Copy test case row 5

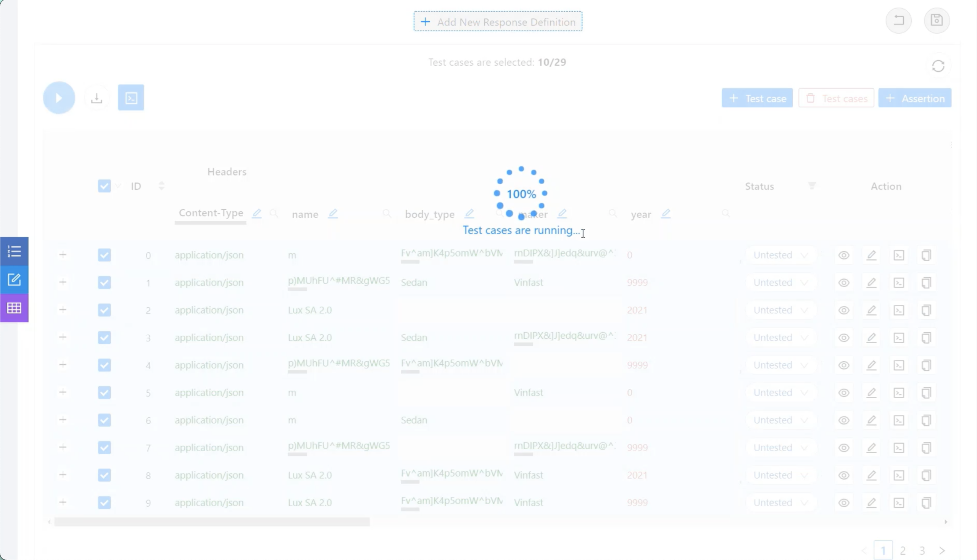pyautogui.click(x=926, y=393)
